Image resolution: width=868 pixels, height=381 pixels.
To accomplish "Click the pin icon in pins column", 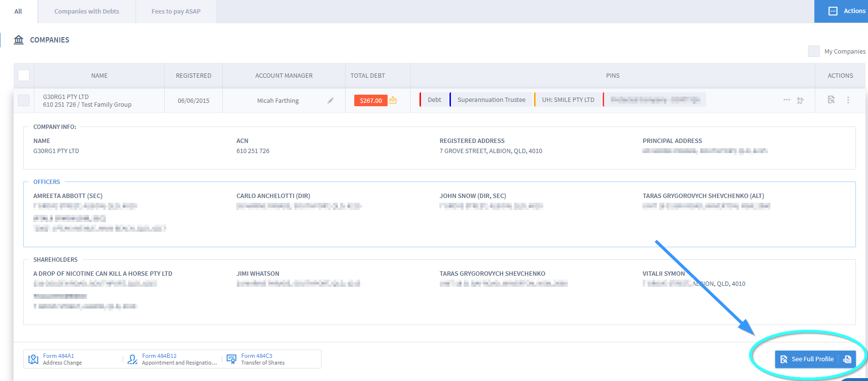I will tap(800, 100).
